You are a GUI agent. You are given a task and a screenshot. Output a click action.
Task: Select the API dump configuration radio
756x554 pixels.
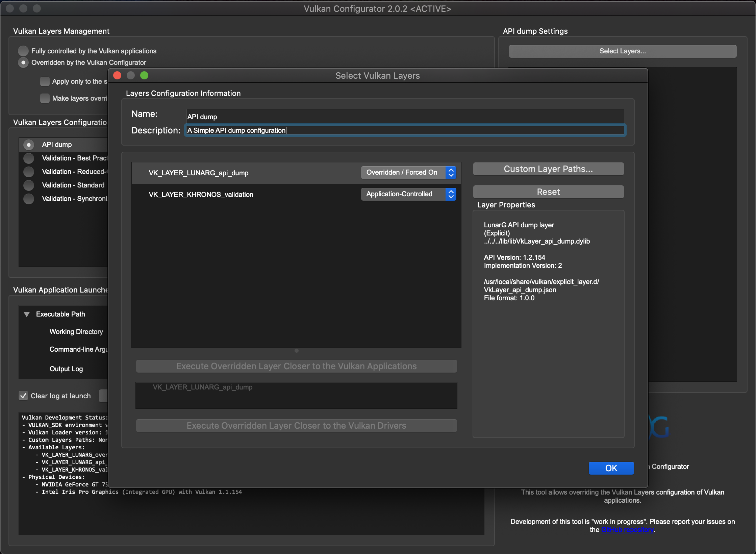pyautogui.click(x=29, y=145)
